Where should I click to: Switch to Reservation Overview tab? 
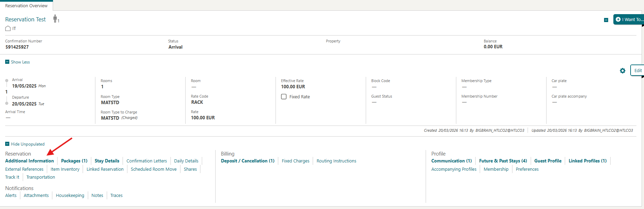[x=26, y=6]
